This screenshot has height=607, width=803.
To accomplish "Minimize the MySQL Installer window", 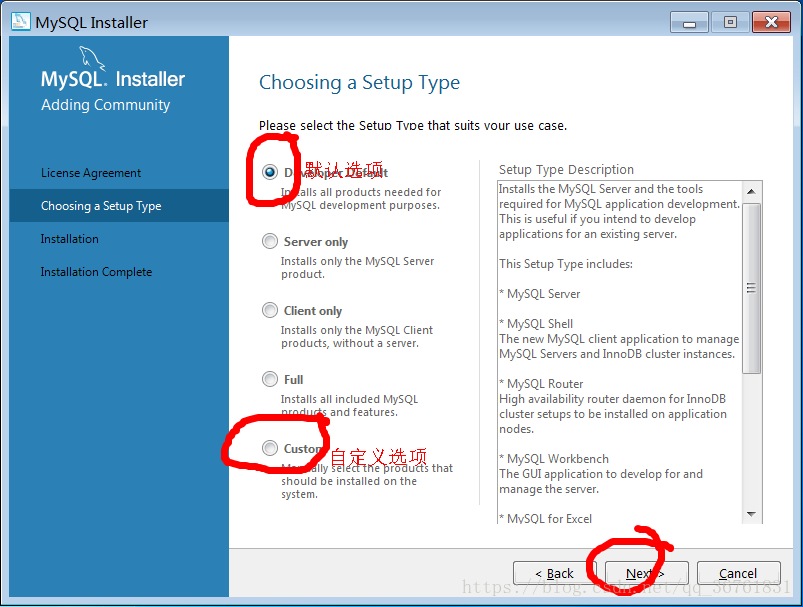I will pyautogui.click(x=689, y=23).
